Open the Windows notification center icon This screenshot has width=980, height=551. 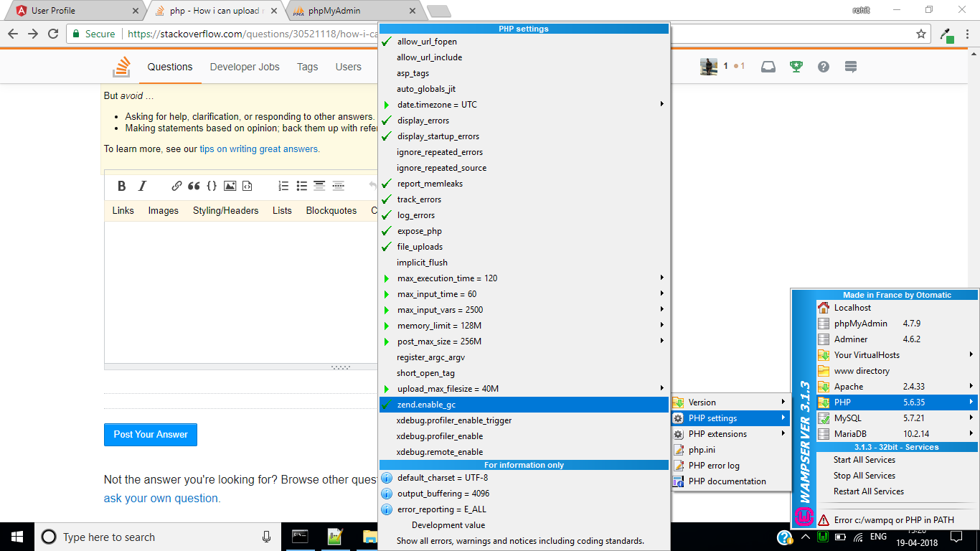[x=956, y=537]
